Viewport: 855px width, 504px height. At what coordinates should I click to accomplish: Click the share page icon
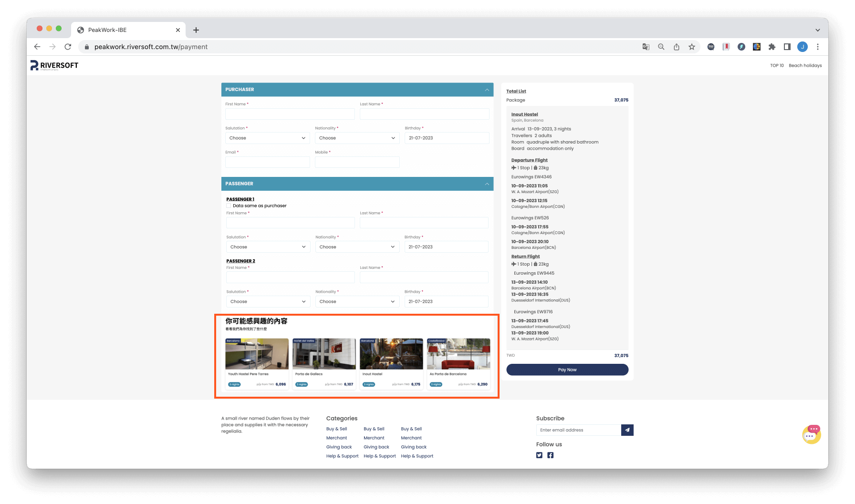tap(677, 47)
